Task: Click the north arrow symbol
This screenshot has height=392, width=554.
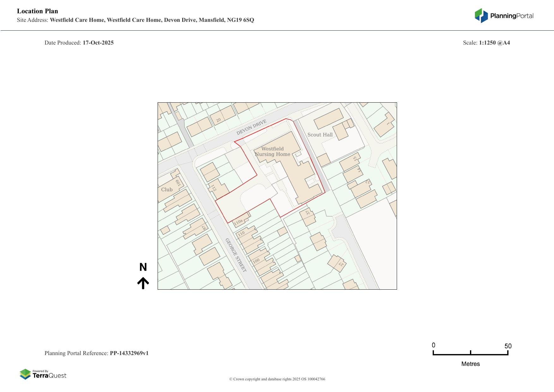Action: (x=143, y=283)
